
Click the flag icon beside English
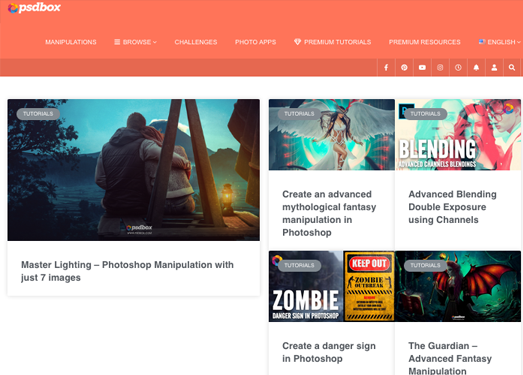click(482, 42)
